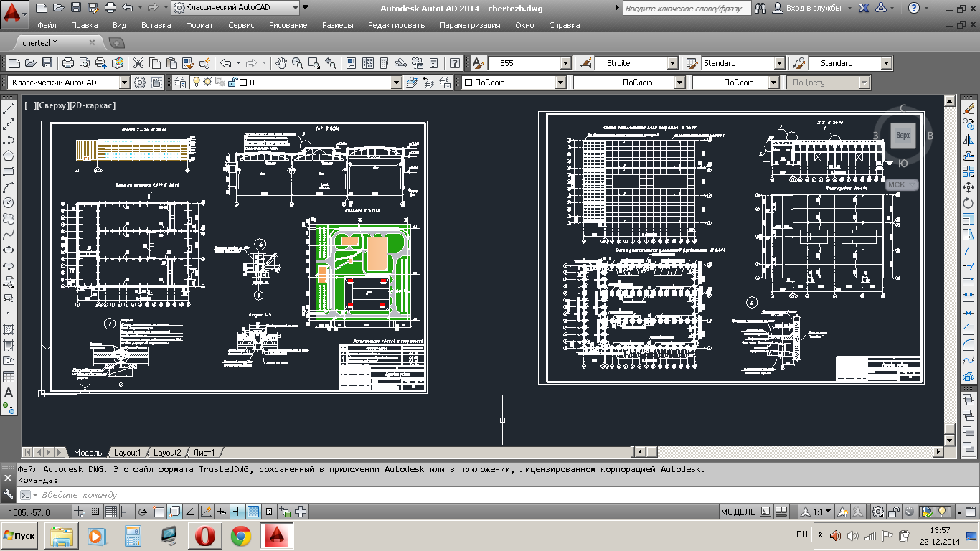
Task: Open the 'Stroitel' dimension style dropdown
Action: pos(672,63)
